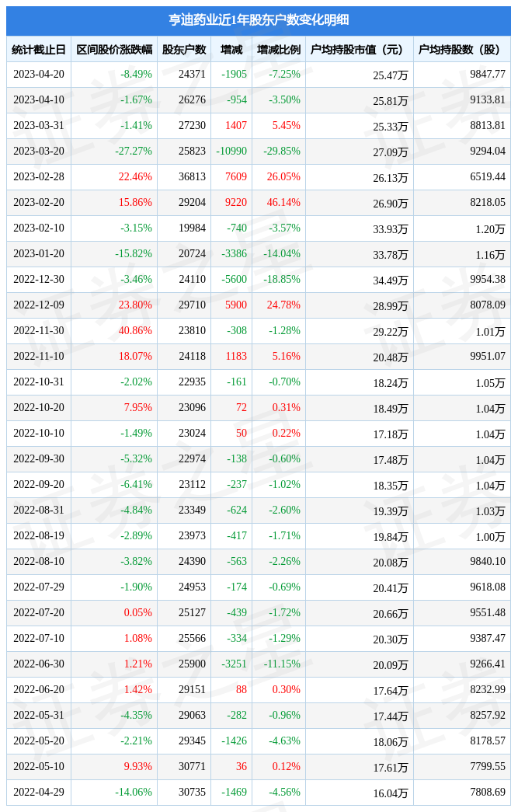Screen dimensions: 511x812
Task: Select shareholder count 23024
Action: tap(192, 433)
